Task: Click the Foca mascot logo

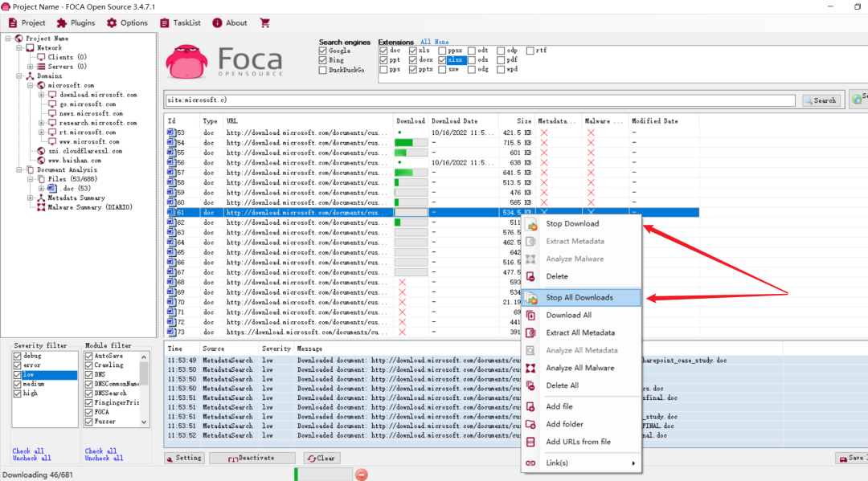Action: pos(186,61)
